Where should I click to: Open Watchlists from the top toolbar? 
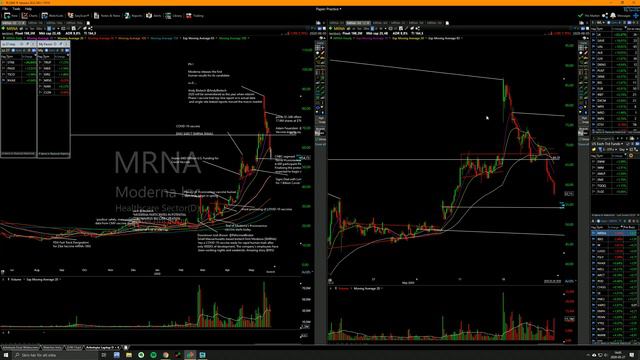point(52,16)
